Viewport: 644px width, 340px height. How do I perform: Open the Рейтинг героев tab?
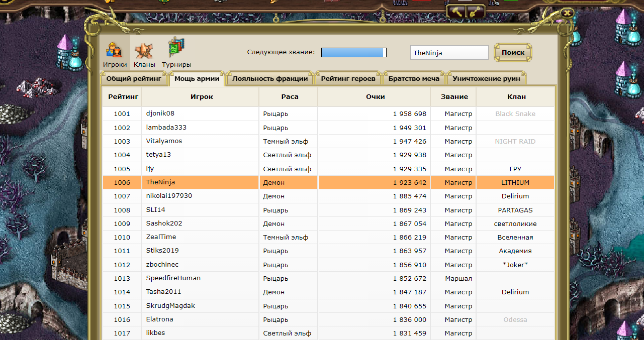[x=348, y=79]
